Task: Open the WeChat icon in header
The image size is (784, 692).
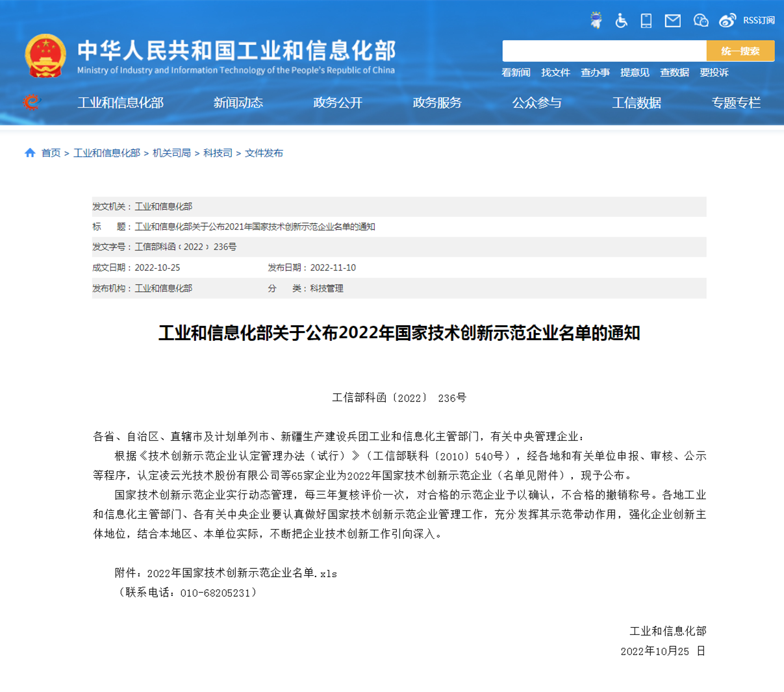Action: (x=700, y=21)
